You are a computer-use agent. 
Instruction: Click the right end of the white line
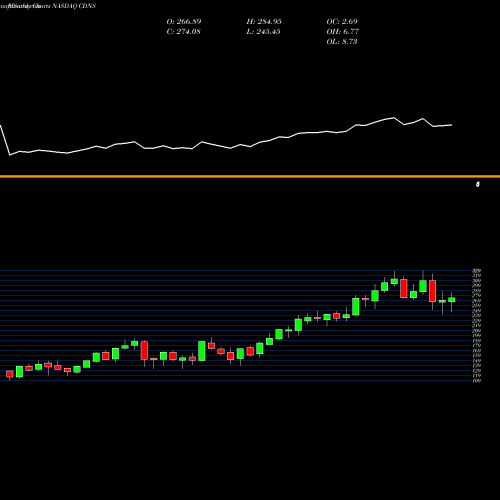coord(452,125)
